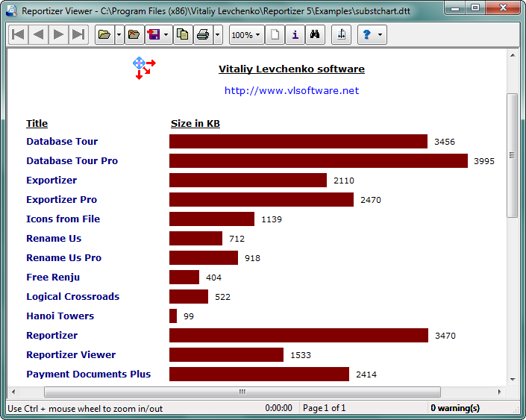The width and height of the screenshot is (526, 420).
Task: Expand the help dropdown arrow
Action: 380,35
